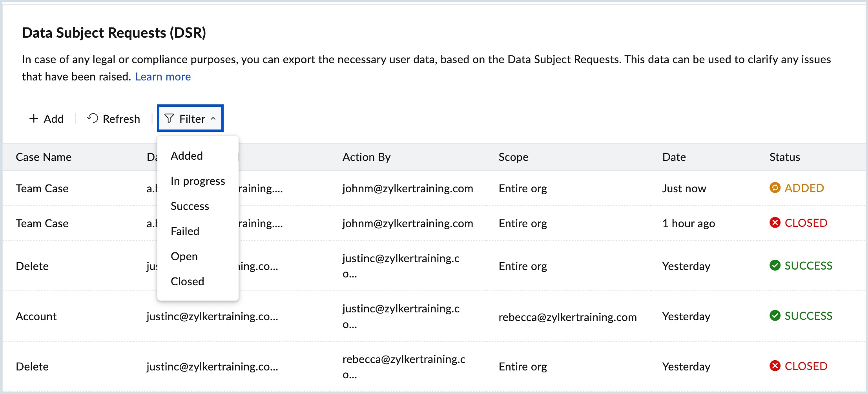
Task: Select the 'Open' filter option
Action: tap(184, 256)
